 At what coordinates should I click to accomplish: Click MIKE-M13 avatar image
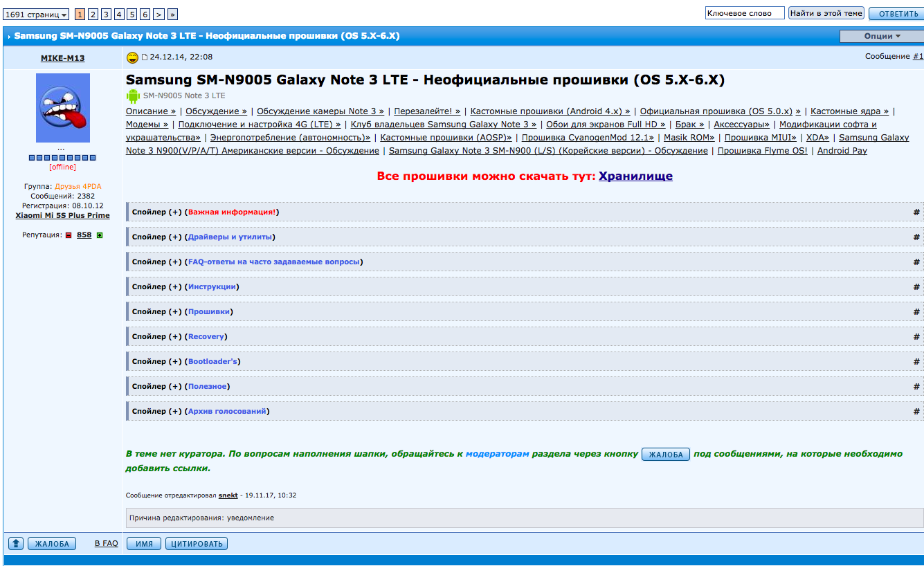point(63,108)
